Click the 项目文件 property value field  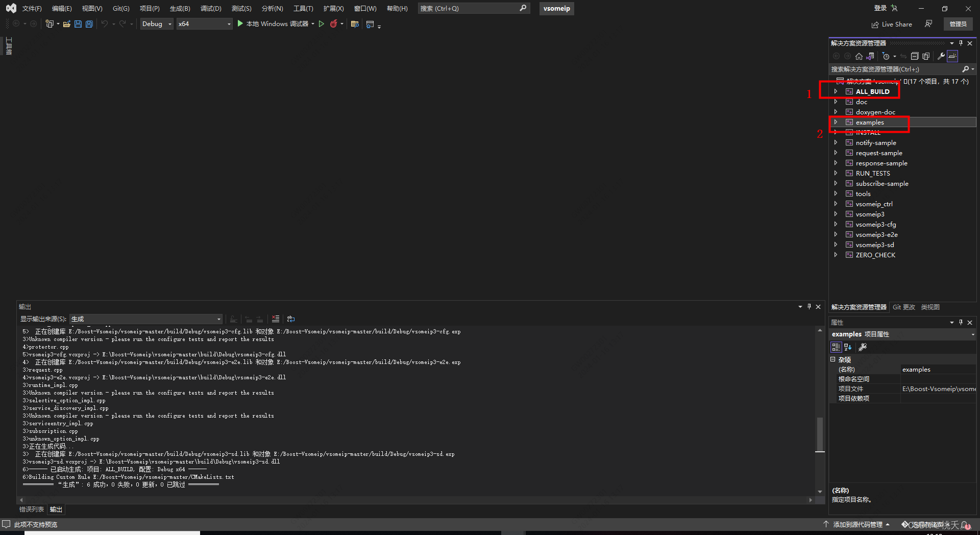[x=938, y=388]
